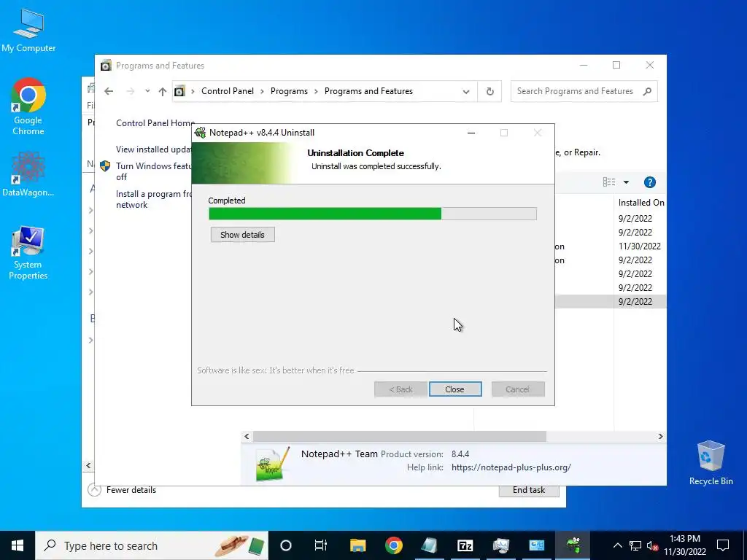This screenshot has height=560, width=747.
Task: Select Control Panel in the breadcrumb
Action: click(x=228, y=91)
